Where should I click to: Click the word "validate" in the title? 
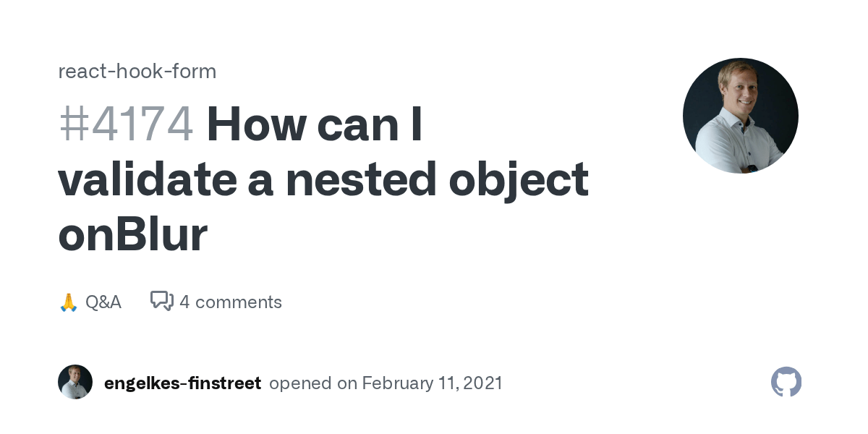click(147, 179)
